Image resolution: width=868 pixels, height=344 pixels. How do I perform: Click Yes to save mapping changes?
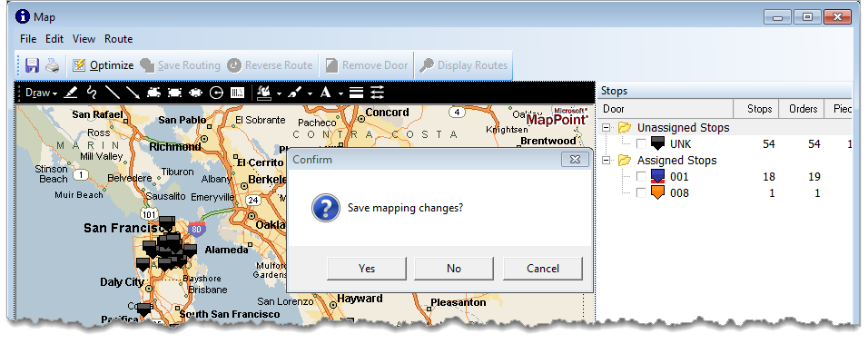coord(367,269)
